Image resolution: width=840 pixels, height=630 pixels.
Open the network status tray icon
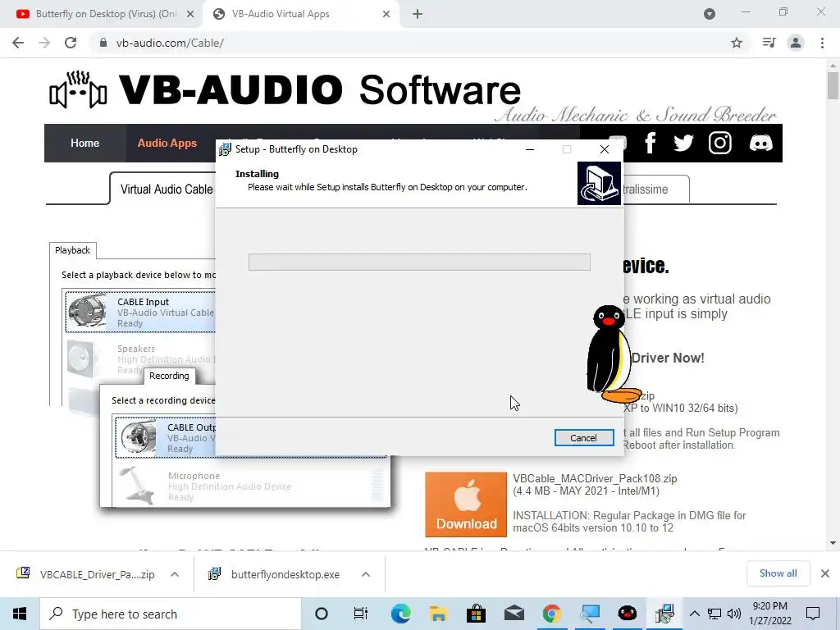(x=714, y=614)
